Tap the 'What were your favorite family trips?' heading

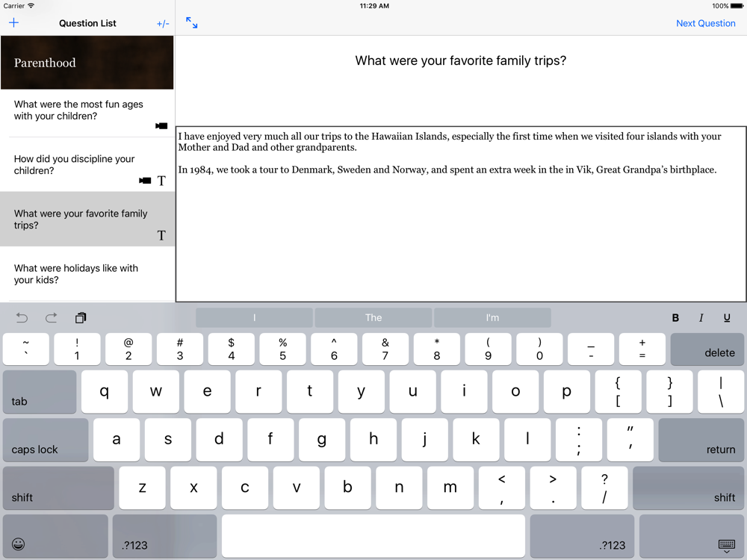[461, 60]
